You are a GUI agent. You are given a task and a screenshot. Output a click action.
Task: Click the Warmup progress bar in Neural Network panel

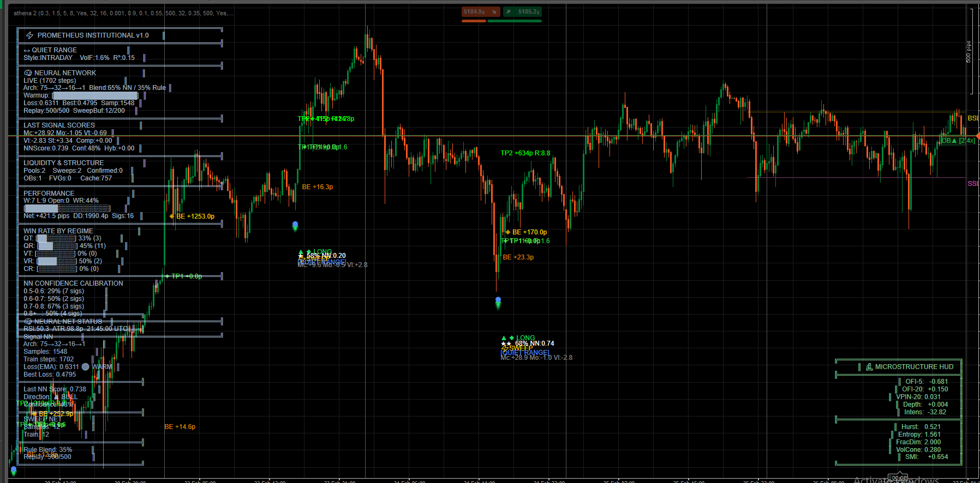click(x=95, y=95)
